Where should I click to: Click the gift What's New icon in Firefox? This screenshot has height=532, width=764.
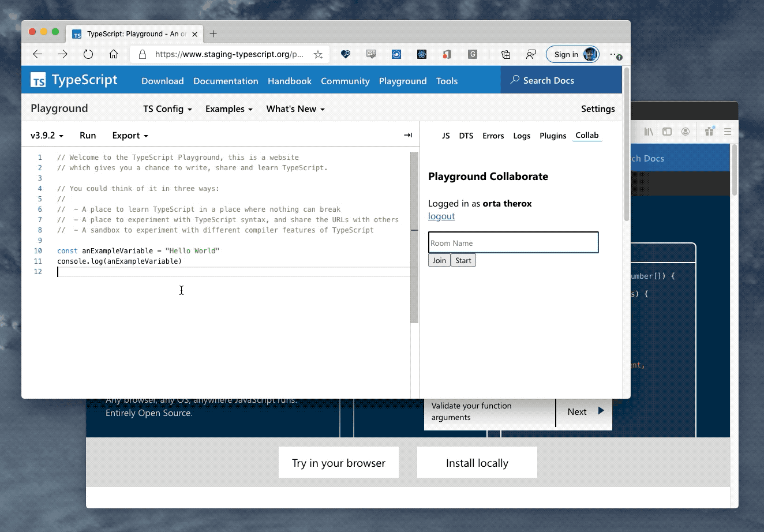(x=710, y=132)
